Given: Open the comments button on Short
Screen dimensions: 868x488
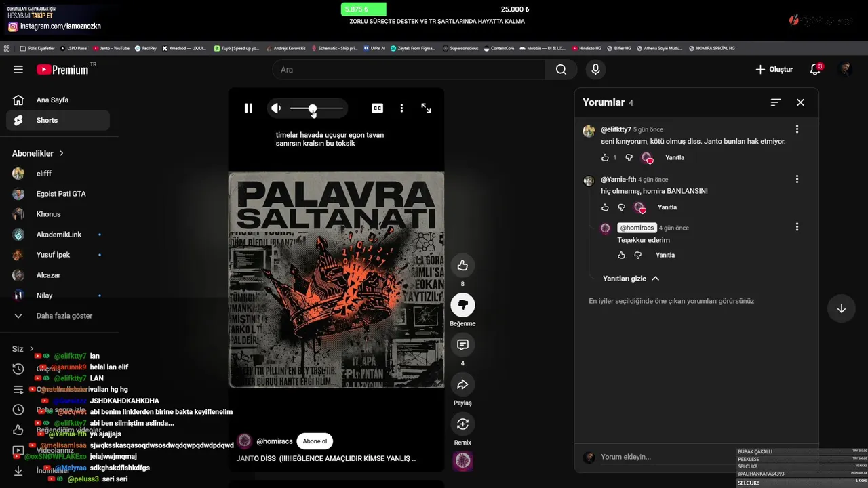Looking at the screenshot, I should [x=462, y=344].
